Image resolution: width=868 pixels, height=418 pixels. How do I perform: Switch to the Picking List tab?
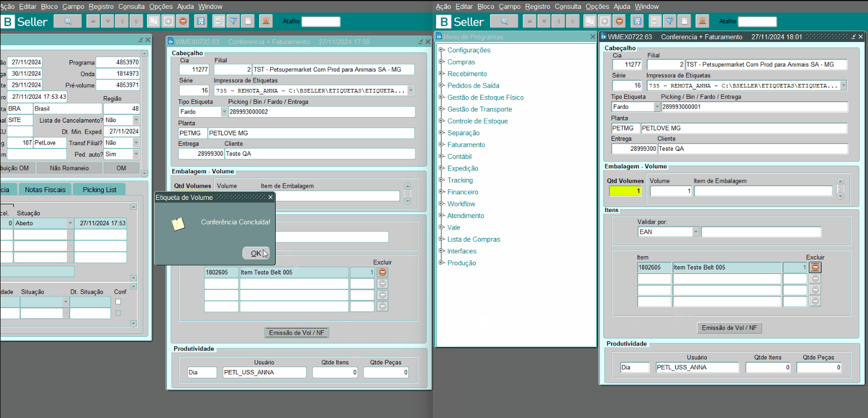[x=99, y=189]
